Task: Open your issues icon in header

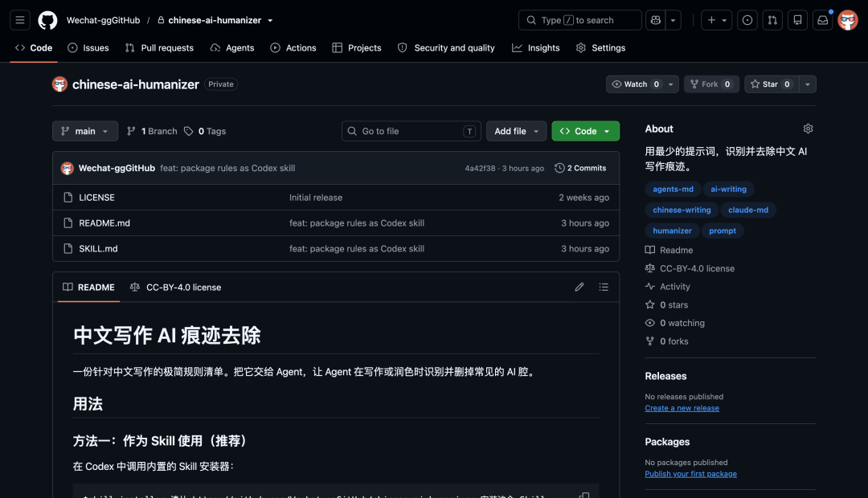Action: [747, 20]
